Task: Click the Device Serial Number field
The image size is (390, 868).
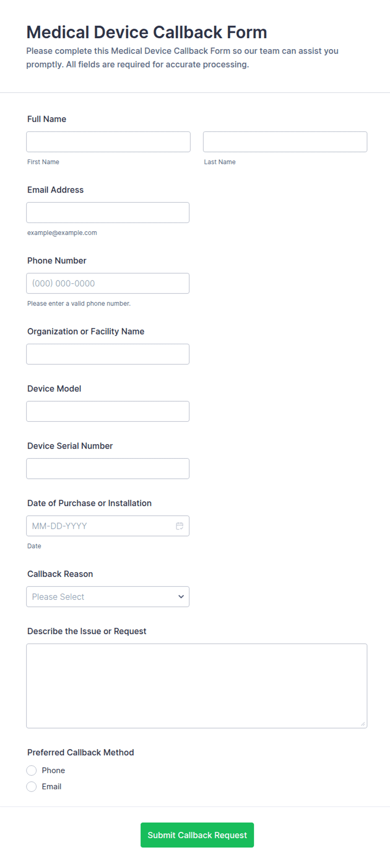Action: tap(108, 468)
